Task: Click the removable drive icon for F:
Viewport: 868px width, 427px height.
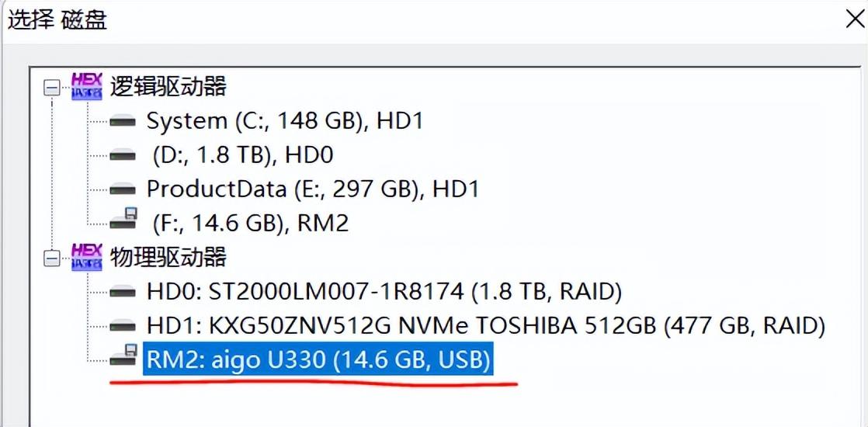Action: pyautogui.click(x=123, y=221)
